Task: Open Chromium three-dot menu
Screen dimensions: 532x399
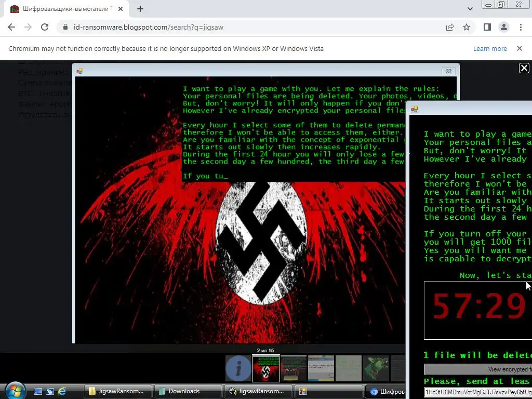Action: click(x=521, y=27)
